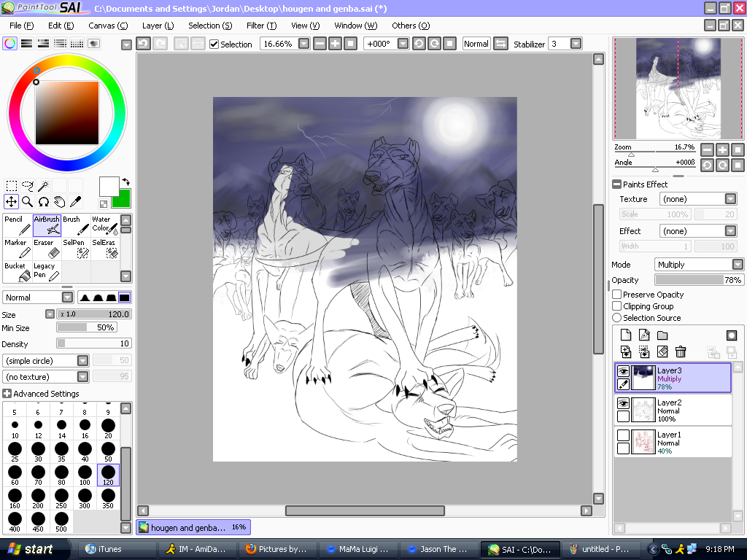Enable Selection Source option

pyautogui.click(x=617, y=318)
